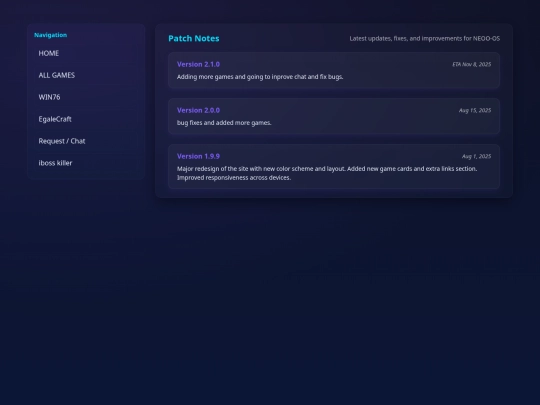The height and width of the screenshot is (405, 540).
Task: Select the Version 2.1.0 heading
Action: pos(198,64)
